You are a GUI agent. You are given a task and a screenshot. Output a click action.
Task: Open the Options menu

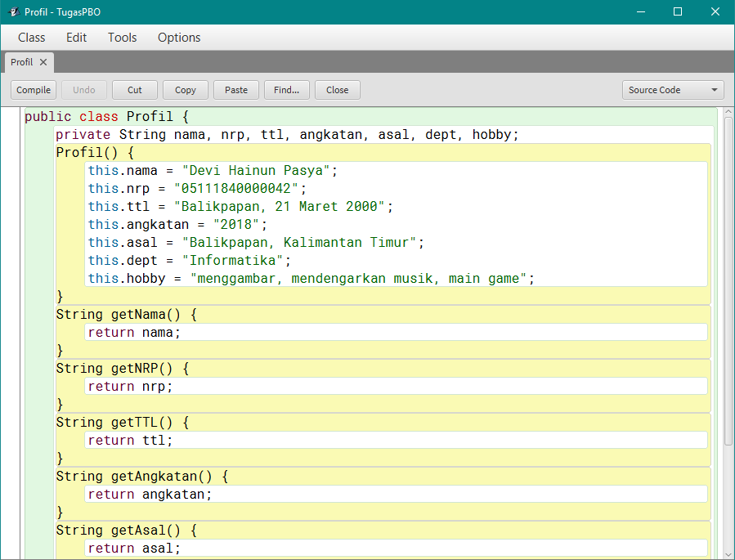click(178, 38)
